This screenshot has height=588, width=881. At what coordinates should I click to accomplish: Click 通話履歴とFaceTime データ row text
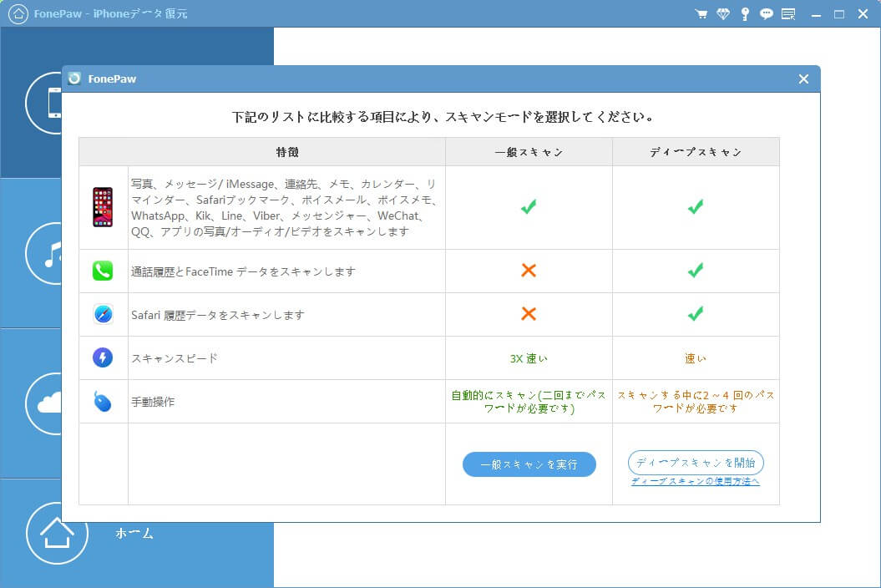coord(243,271)
